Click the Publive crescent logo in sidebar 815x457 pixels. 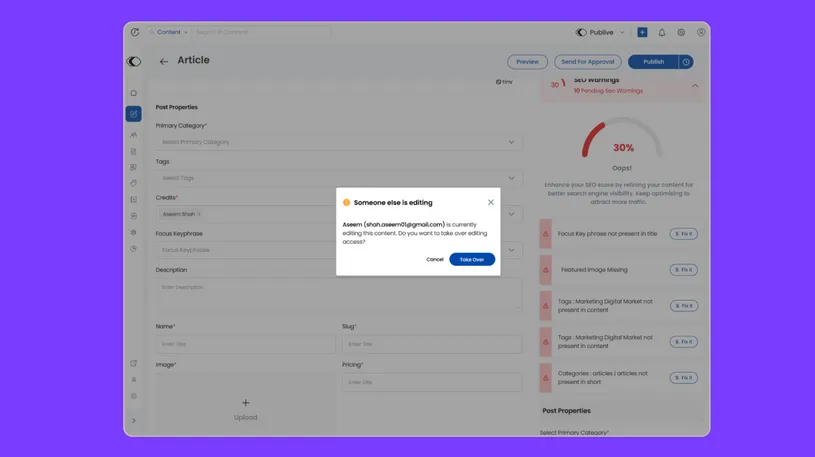click(134, 61)
